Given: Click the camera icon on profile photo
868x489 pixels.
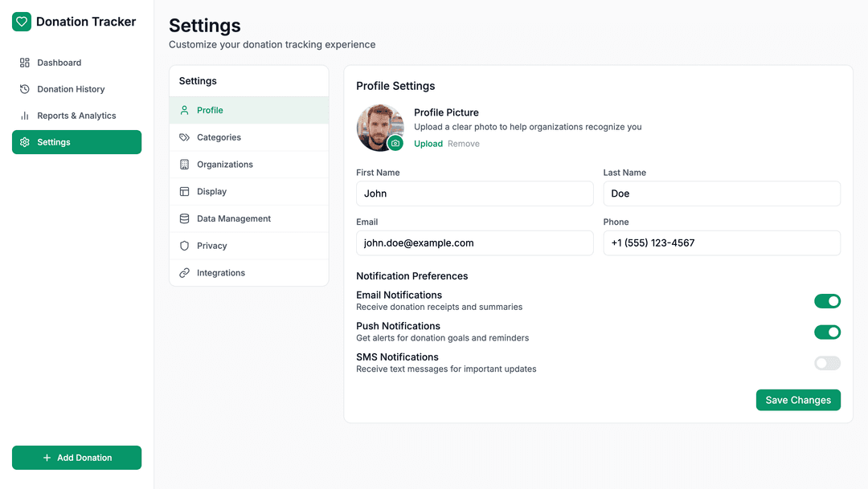Looking at the screenshot, I should (395, 143).
